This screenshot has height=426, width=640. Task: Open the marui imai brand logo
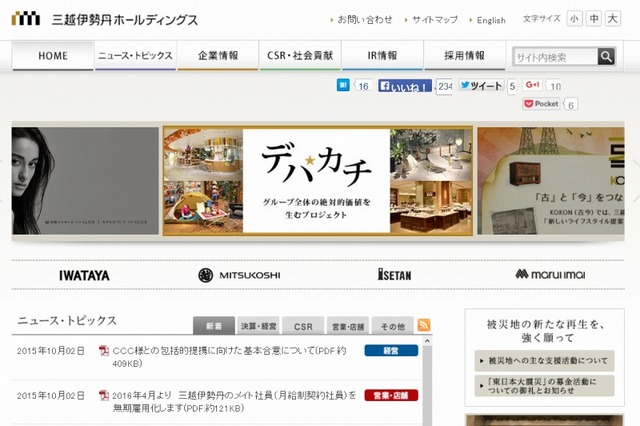click(x=550, y=274)
